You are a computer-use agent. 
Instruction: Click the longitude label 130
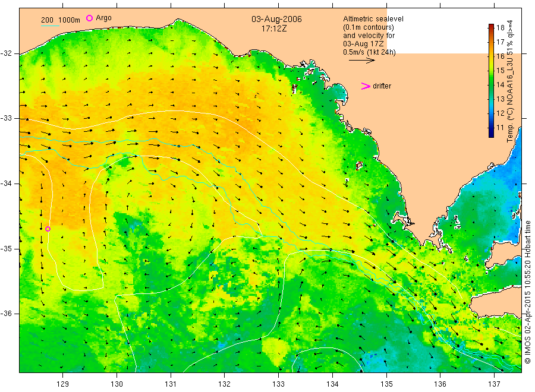coord(117,384)
